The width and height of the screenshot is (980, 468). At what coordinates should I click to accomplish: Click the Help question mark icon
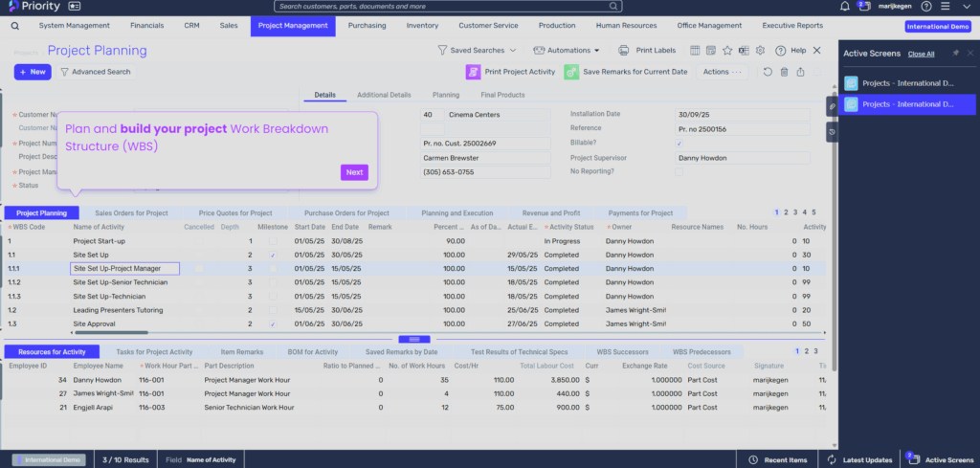(x=780, y=50)
